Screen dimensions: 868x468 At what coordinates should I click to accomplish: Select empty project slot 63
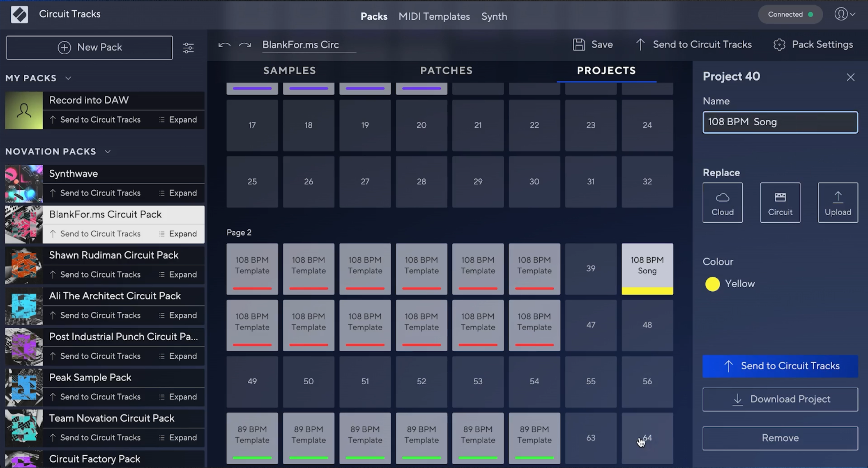591,438
